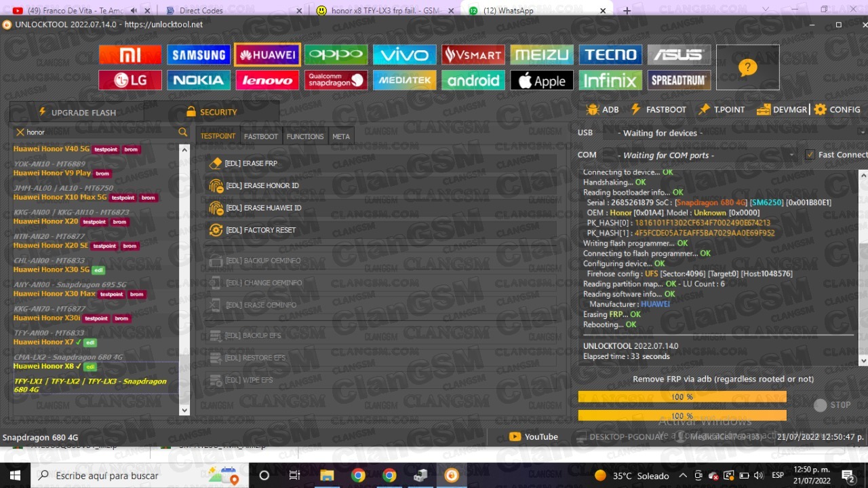Click the lower 100% progress bar
Image resolution: width=868 pixels, height=488 pixels.
682,415
